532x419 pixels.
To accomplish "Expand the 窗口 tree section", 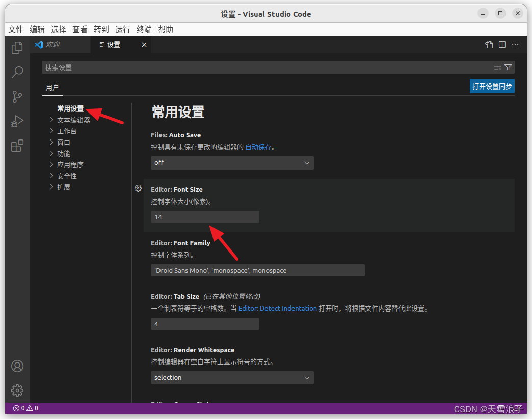I will (x=51, y=142).
